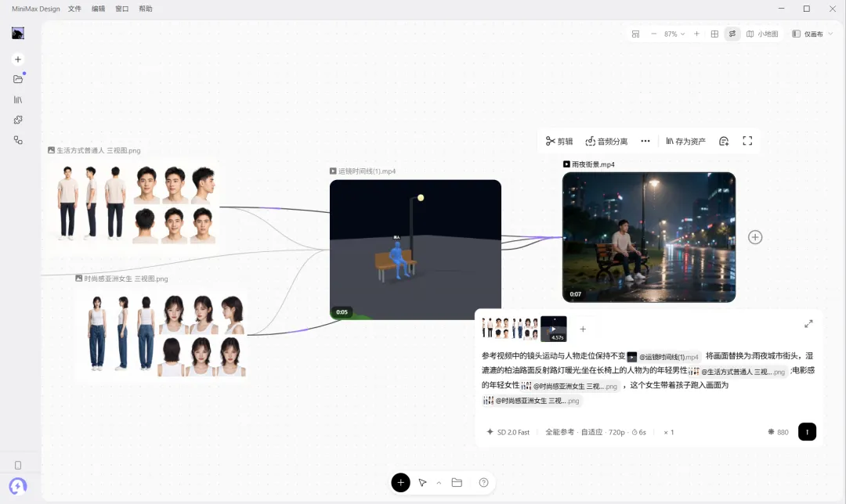Viewport: 846px width, 504px height.
Task: Open the 仅画布 view mode dropdown
Action: [x=812, y=34]
